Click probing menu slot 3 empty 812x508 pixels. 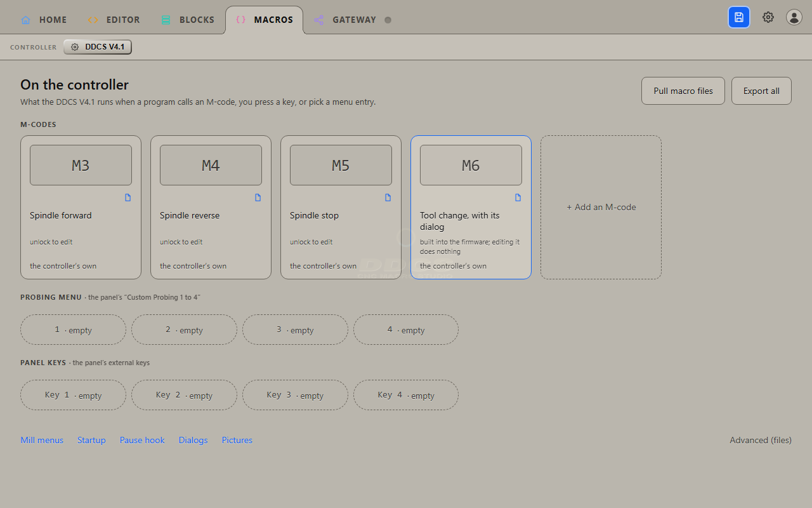coord(295,330)
